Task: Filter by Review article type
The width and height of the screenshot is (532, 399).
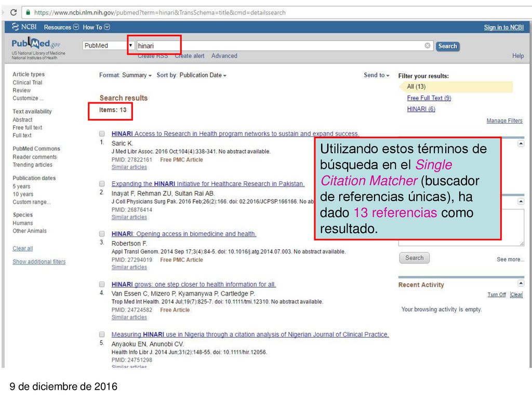Action: (21, 90)
